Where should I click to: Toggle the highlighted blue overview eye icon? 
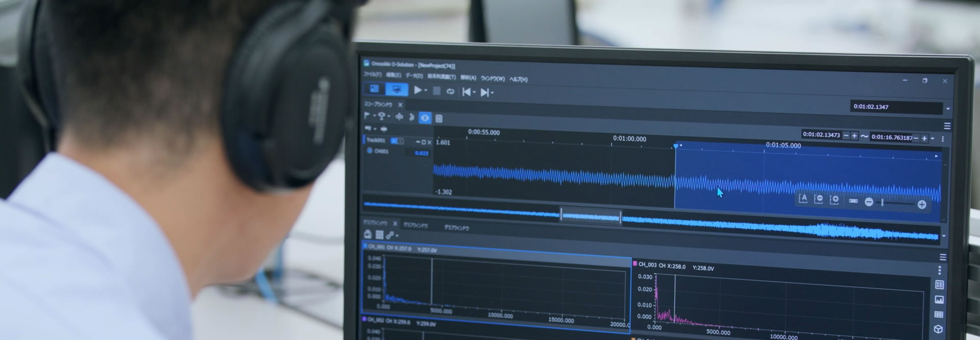(x=425, y=118)
